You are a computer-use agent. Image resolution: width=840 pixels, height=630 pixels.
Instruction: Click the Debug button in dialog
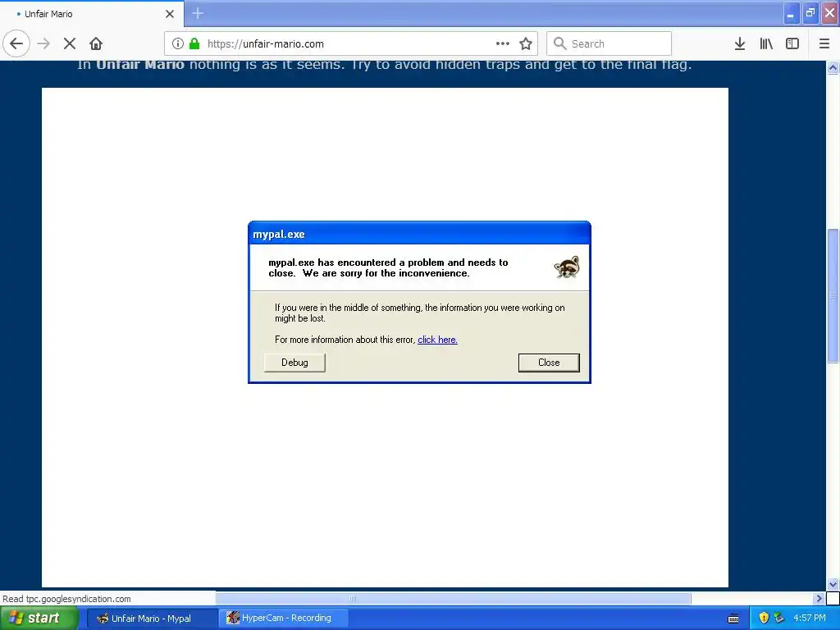[294, 363]
